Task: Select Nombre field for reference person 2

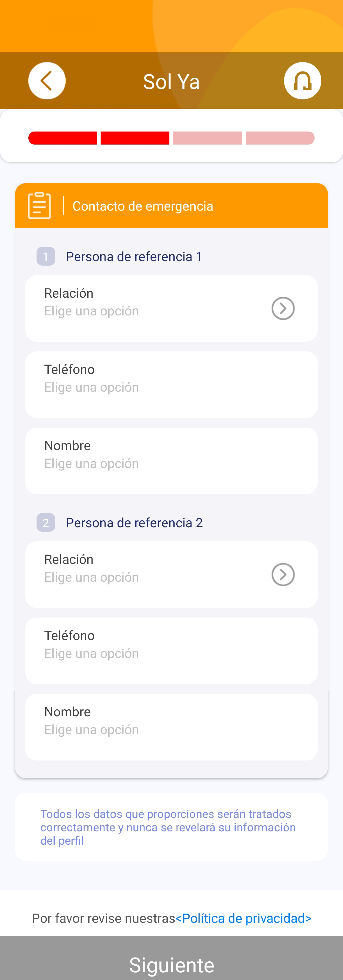Action: click(171, 727)
